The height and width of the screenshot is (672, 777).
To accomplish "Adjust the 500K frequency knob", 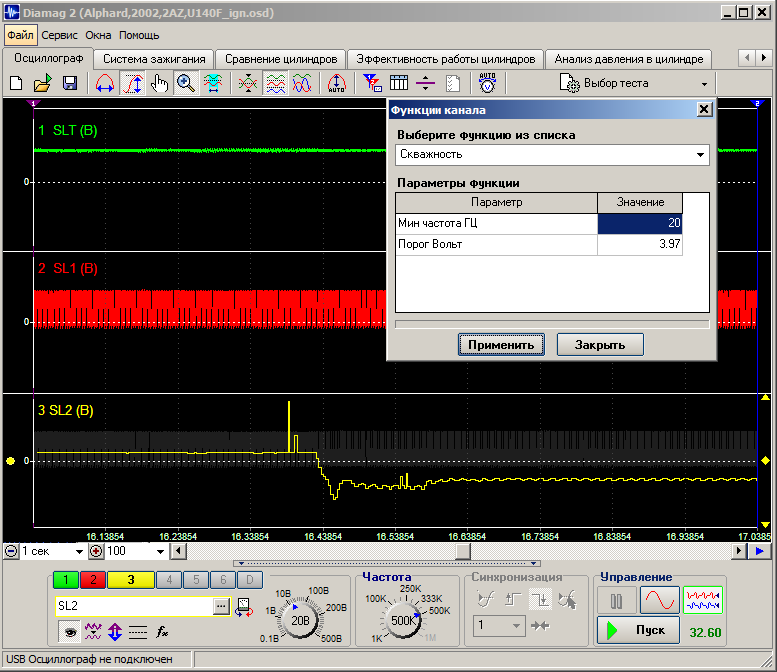I will (402, 620).
